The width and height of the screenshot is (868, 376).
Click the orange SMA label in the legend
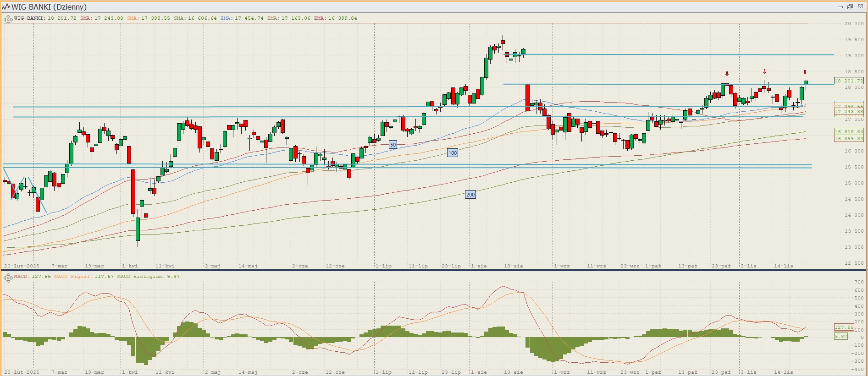(132, 18)
